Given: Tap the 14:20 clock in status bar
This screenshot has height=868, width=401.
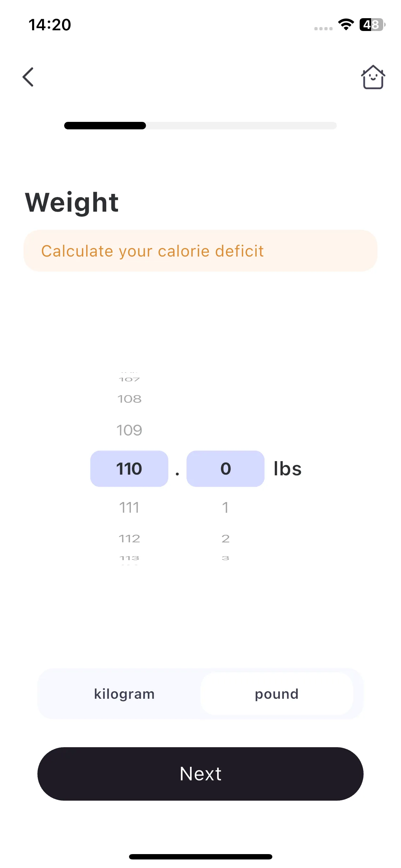Looking at the screenshot, I should tap(50, 25).
